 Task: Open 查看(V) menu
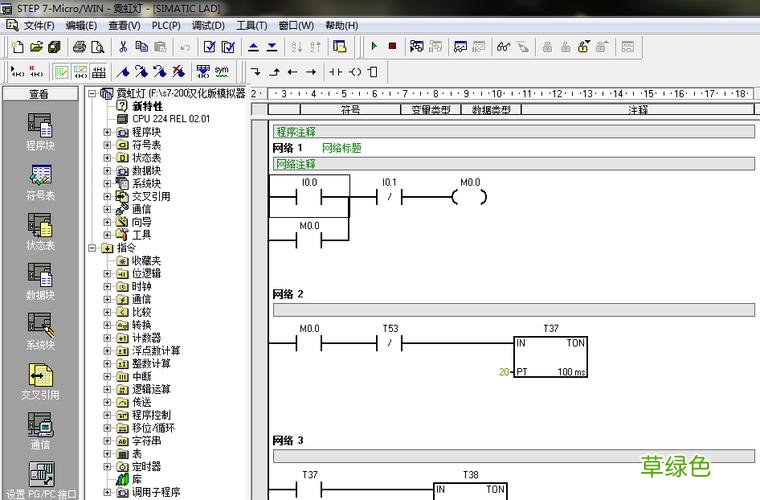click(125, 26)
